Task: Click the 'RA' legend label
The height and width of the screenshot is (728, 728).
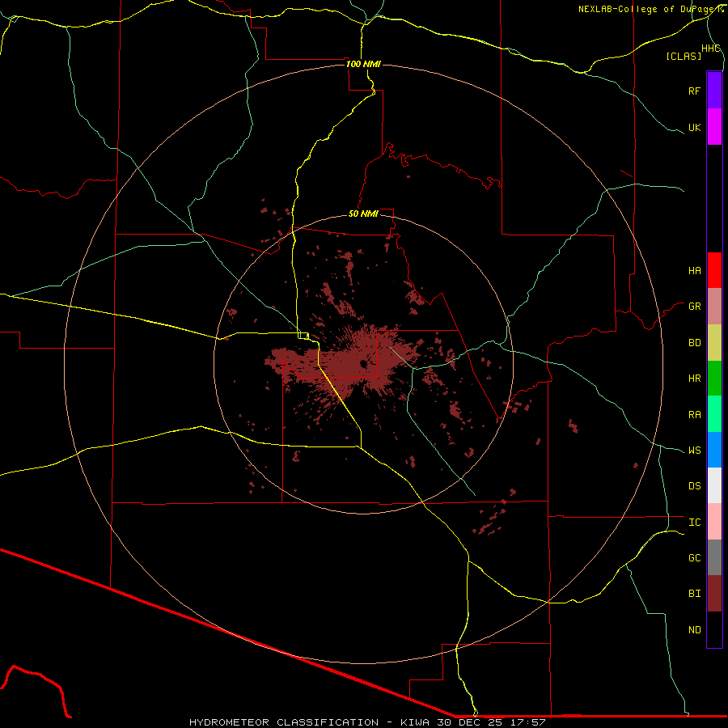Action: tap(695, 415)
